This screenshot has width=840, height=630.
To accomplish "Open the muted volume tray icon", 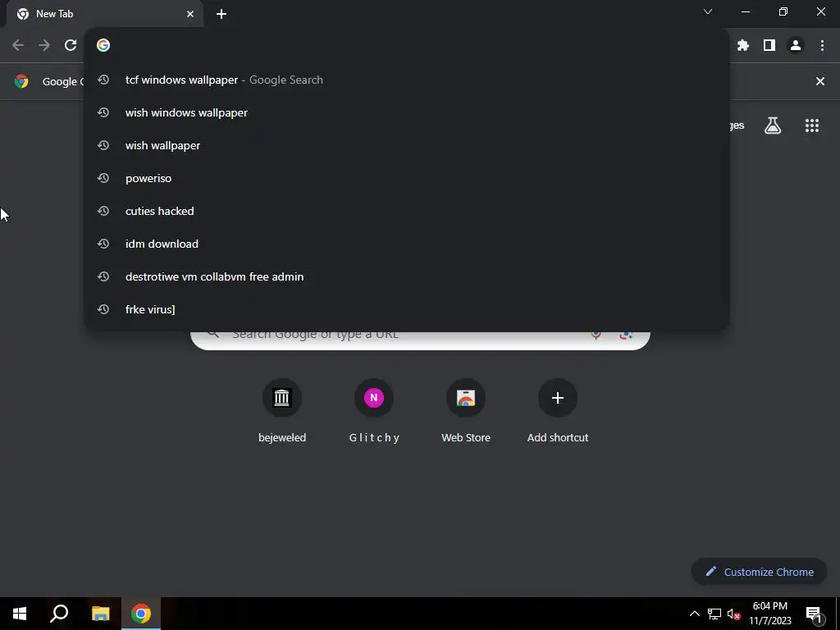I will coord(733,614).
